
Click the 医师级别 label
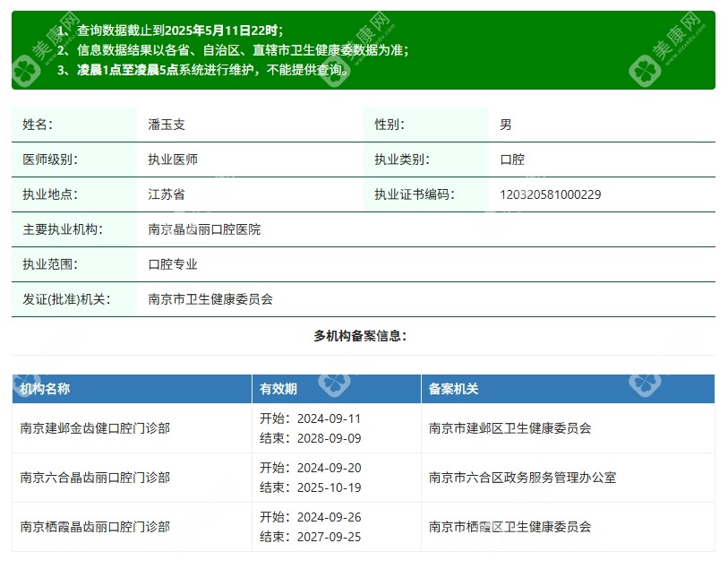click(x=50, y=159)
